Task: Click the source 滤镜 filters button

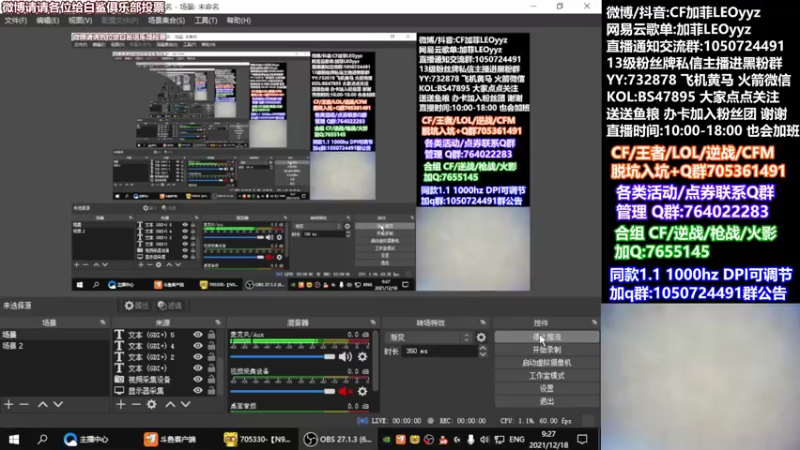Action: pyautogui.click(x=170, y=306)
